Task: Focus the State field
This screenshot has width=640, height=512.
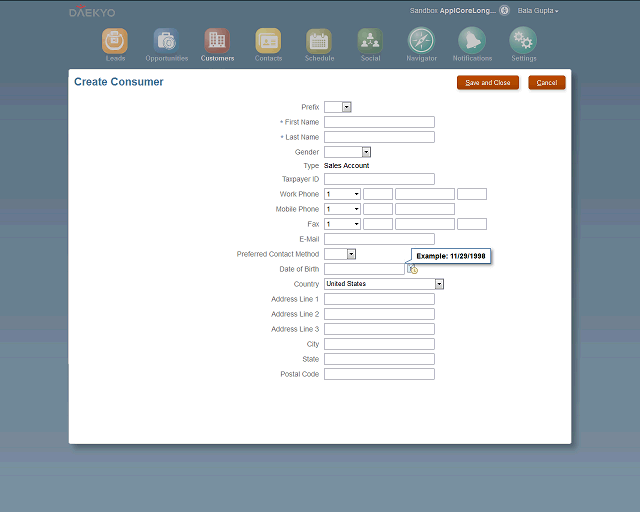Action: point(379,359)
